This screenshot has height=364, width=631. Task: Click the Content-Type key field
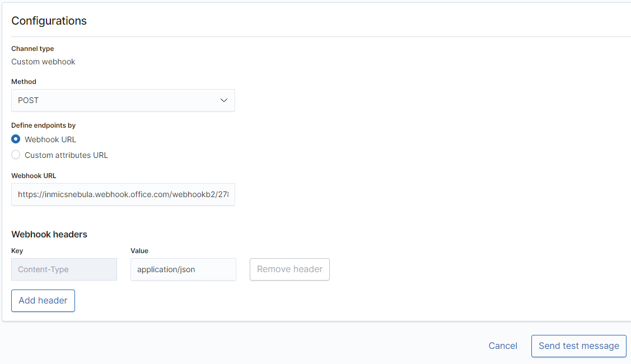[64, 269]
